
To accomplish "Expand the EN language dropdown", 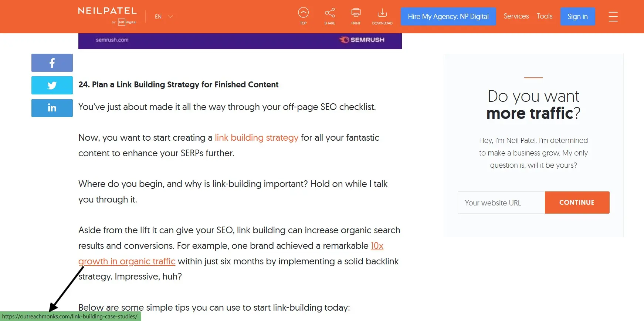I will (163, 17).
